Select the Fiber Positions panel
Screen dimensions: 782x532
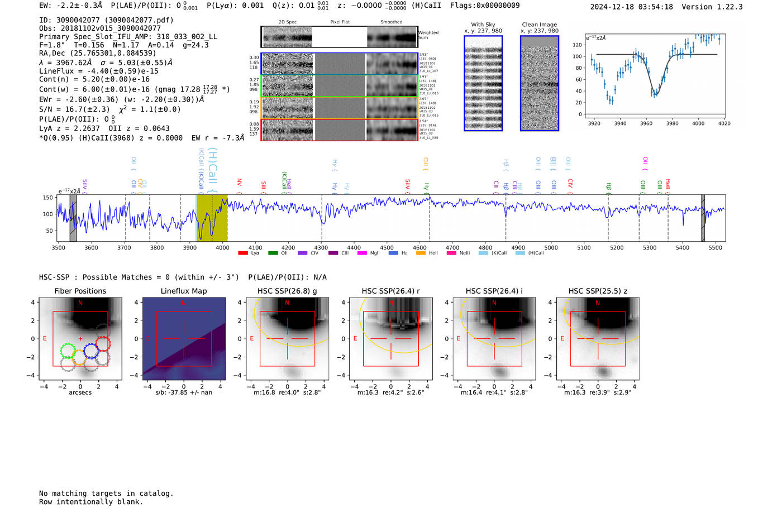click(x=80, y=338)
